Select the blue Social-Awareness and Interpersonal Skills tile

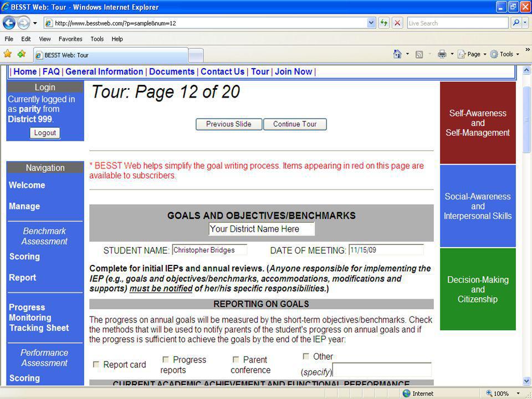tap(478, 206)
